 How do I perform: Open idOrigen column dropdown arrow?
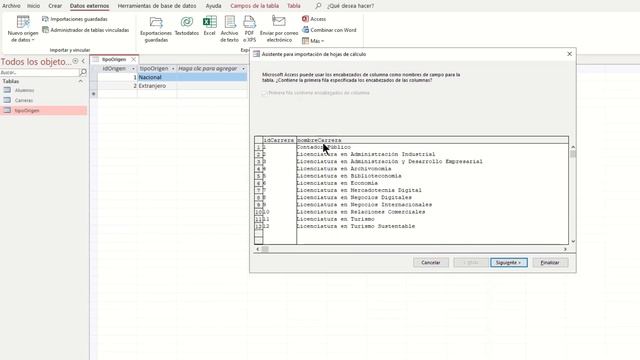click(133, 69)
